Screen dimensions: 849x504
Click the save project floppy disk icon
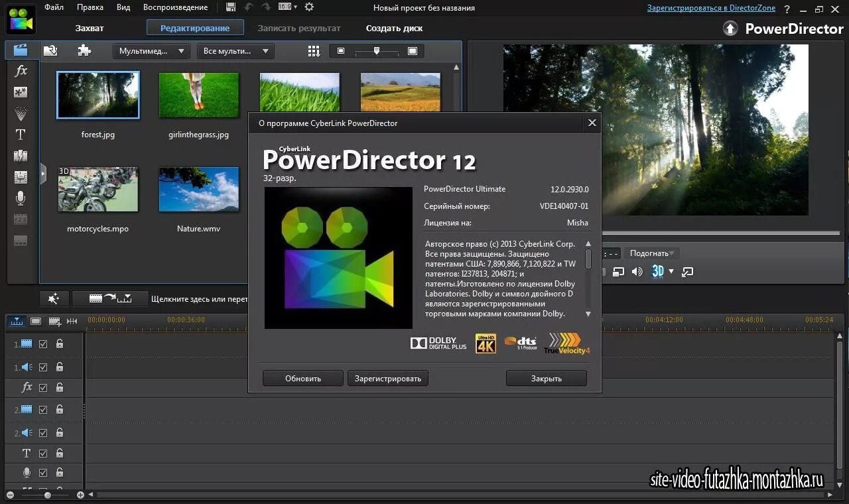(x=231, y=7)
